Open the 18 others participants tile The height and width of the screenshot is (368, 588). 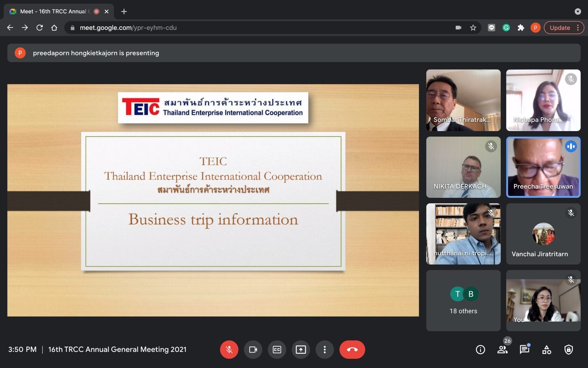463,300
